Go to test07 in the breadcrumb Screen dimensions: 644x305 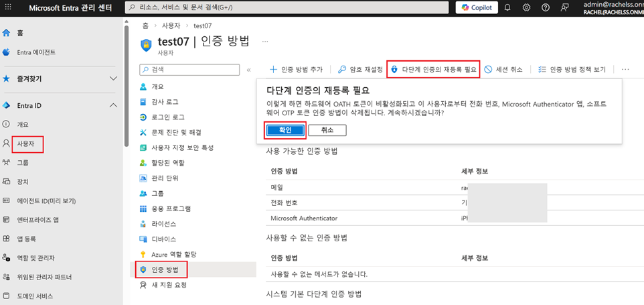tap(202, 25)
